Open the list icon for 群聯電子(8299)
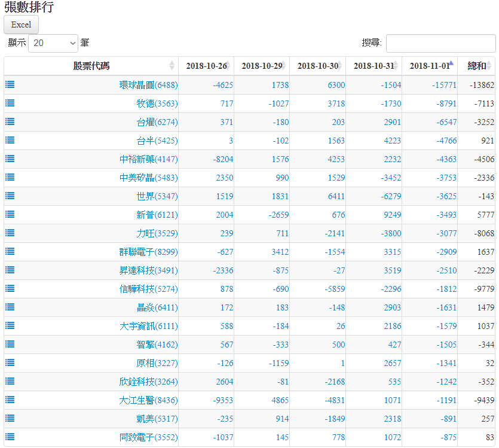 (10, 251)
